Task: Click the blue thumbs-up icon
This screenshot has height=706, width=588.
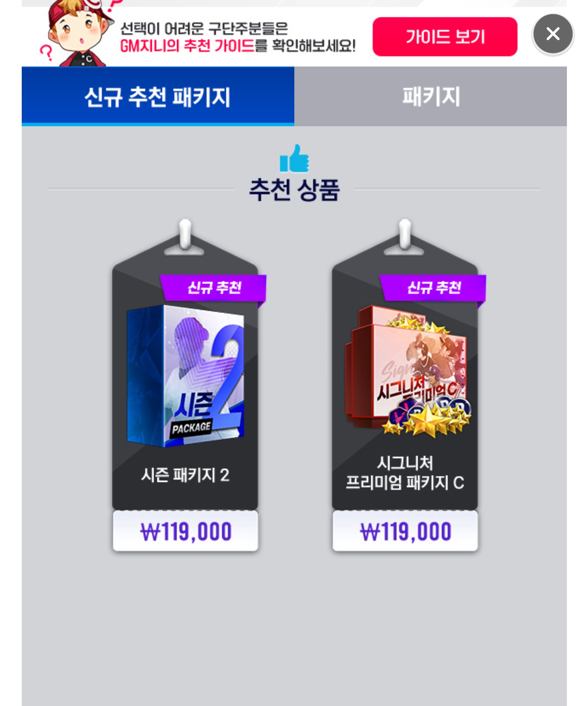Action: click(x=294, y=158)
